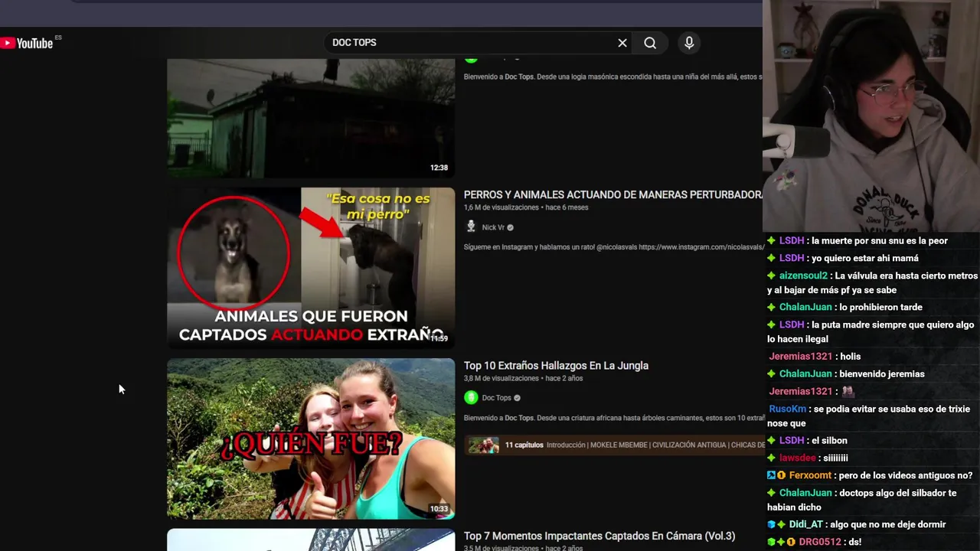Click the Doc Tops green channel avatar
Viewport: 980px width, 551px height.
click(471, 397)
